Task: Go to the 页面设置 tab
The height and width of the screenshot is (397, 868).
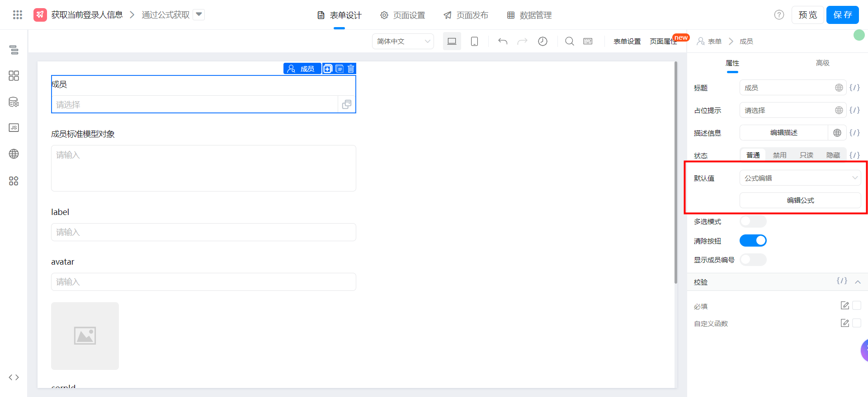Action: click(403, 15)
